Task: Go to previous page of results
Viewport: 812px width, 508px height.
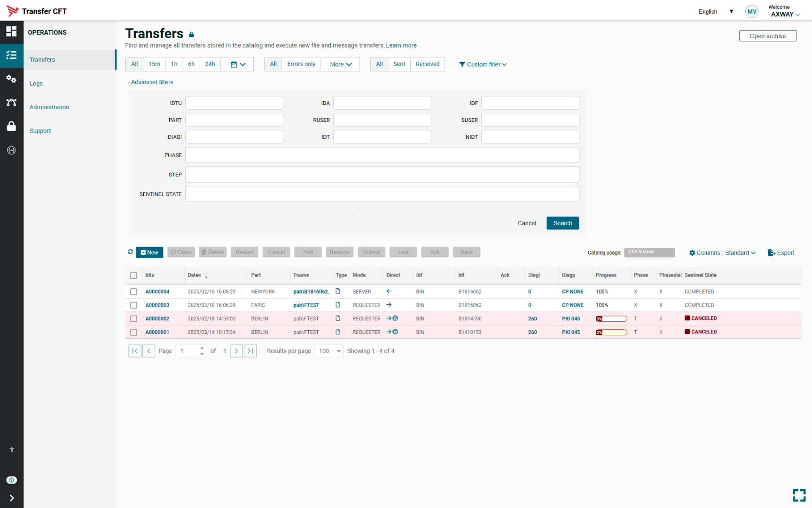Action: click(149, 351)
